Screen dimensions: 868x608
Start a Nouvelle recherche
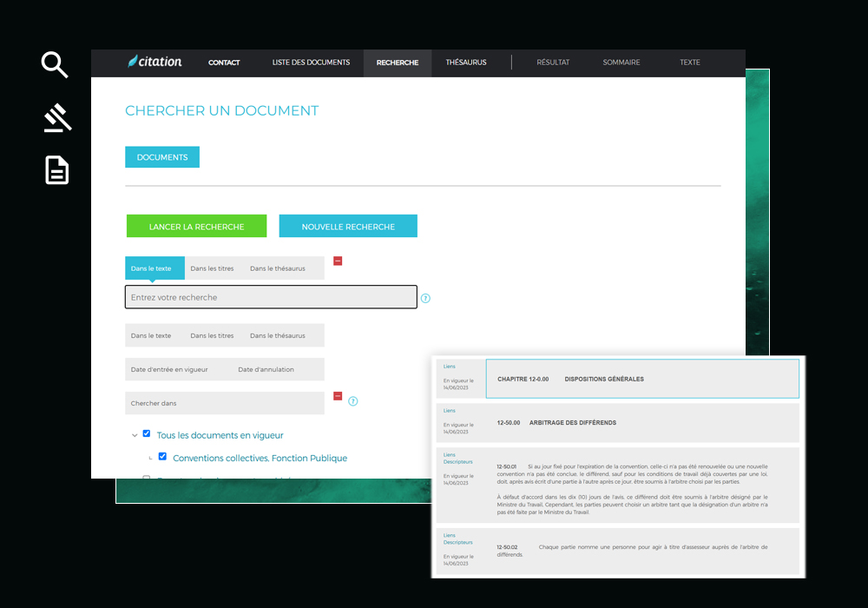[x=348, y=227]
